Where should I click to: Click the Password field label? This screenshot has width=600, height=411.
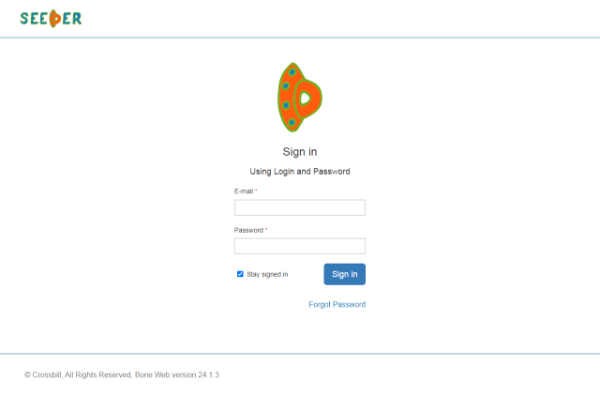click(249, 230)
